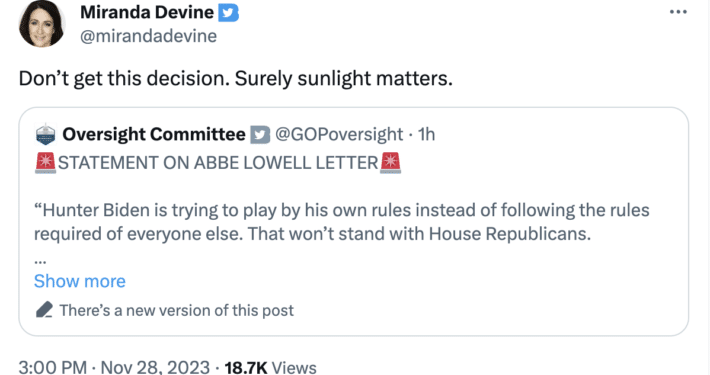
Task: Open the new version of this post
Action: (x=177, y=310)
